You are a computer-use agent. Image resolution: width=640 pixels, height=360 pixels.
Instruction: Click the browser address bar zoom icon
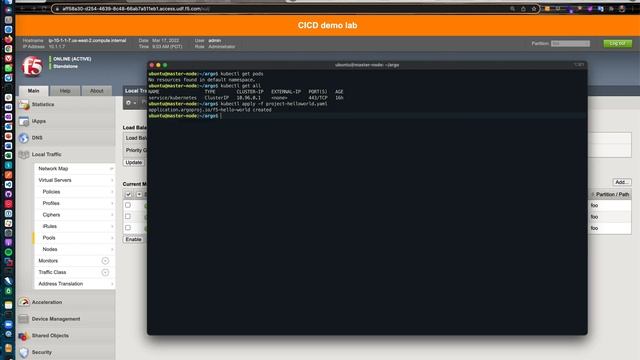click(512, 9)
